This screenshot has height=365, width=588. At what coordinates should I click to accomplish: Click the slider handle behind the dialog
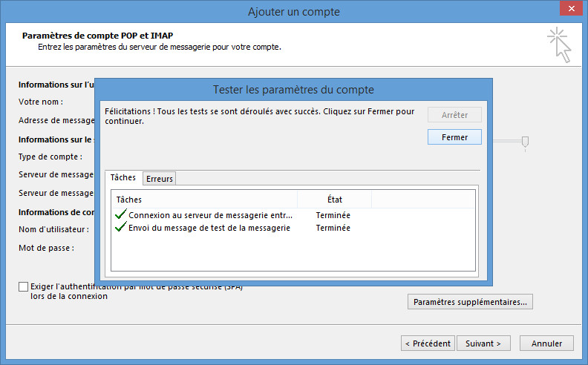coord(525,142)
